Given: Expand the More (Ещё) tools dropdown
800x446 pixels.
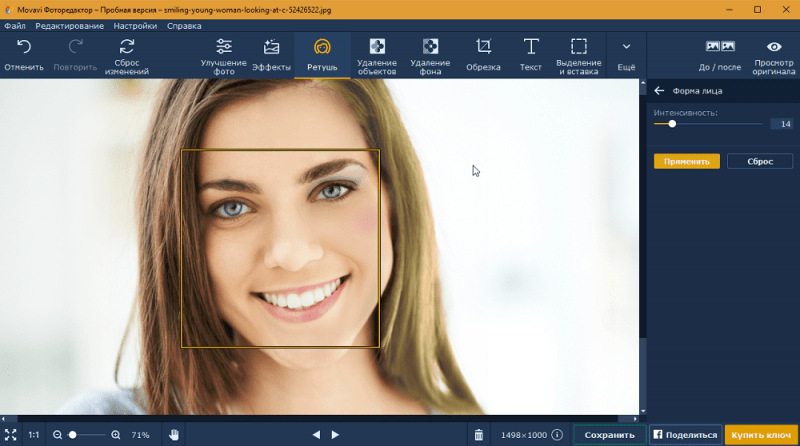Looking at the screenshot, I should pos(626,47).
